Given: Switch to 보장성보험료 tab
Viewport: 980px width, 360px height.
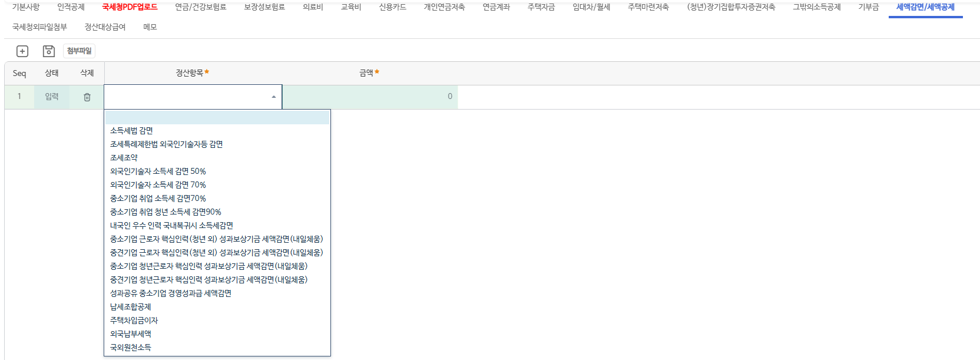Looking at the screenshot, I should (264, 7).
